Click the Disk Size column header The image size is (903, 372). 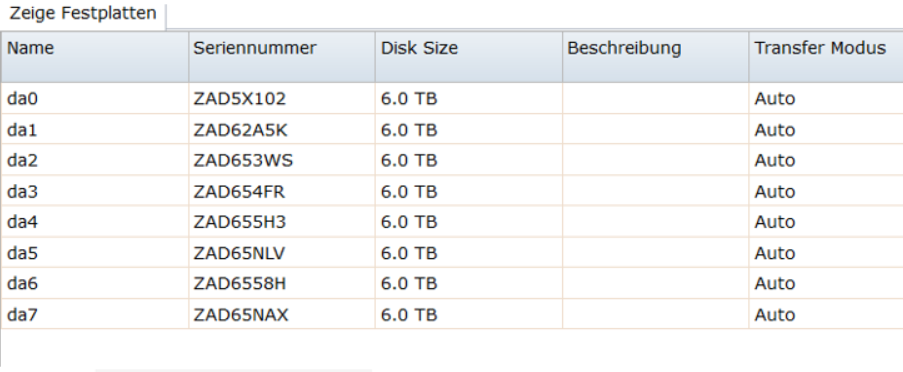(469, 56)
